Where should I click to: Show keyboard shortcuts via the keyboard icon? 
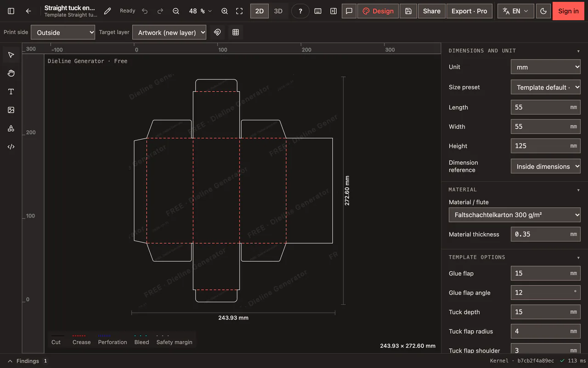[x=318, y=11]
